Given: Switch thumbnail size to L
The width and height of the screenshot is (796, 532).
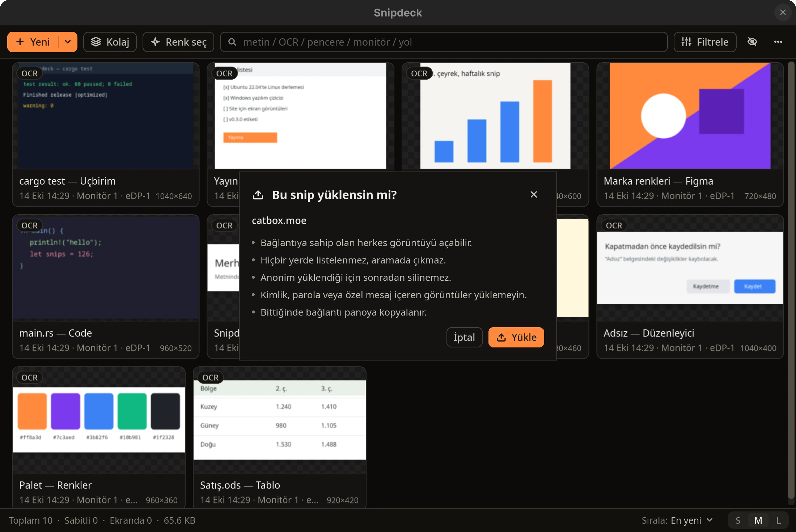Looking at the screenshot, I should pyautogui.click(x=779, y=520).
